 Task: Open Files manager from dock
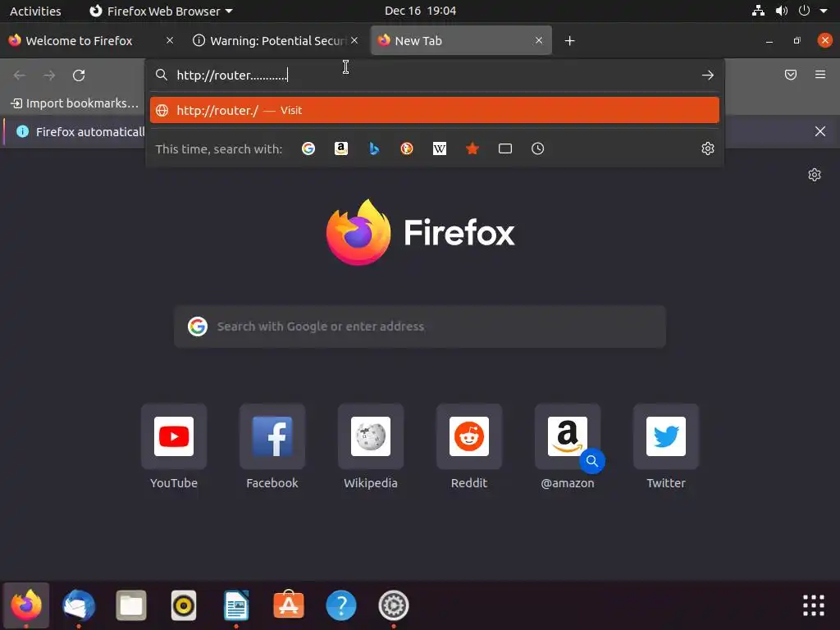[131, 605]
